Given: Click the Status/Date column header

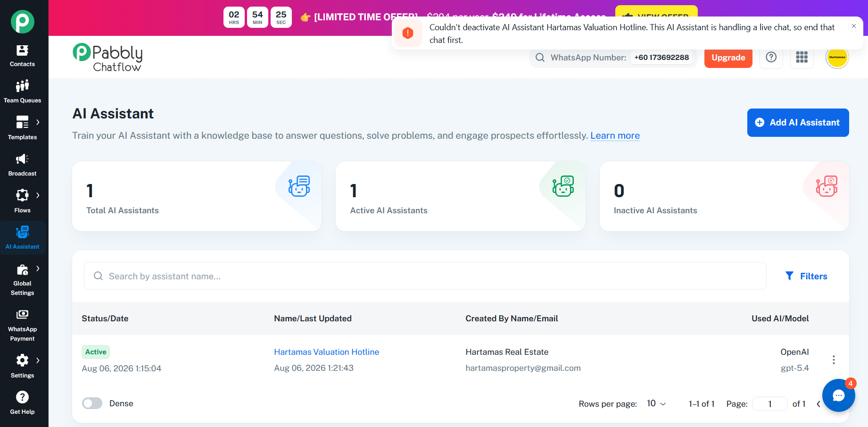Looking at the screenshot, I should (x=105, y=318).
